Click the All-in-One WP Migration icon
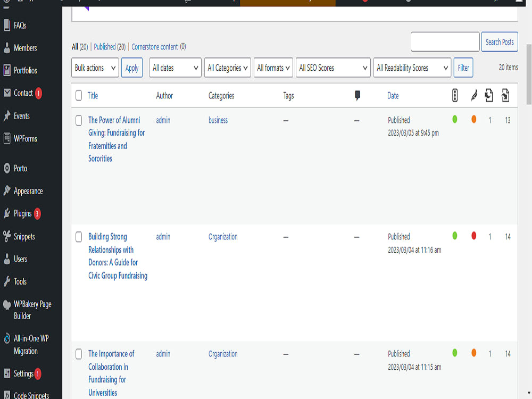Viewport: 532px width, 399px height. (7, 338)
